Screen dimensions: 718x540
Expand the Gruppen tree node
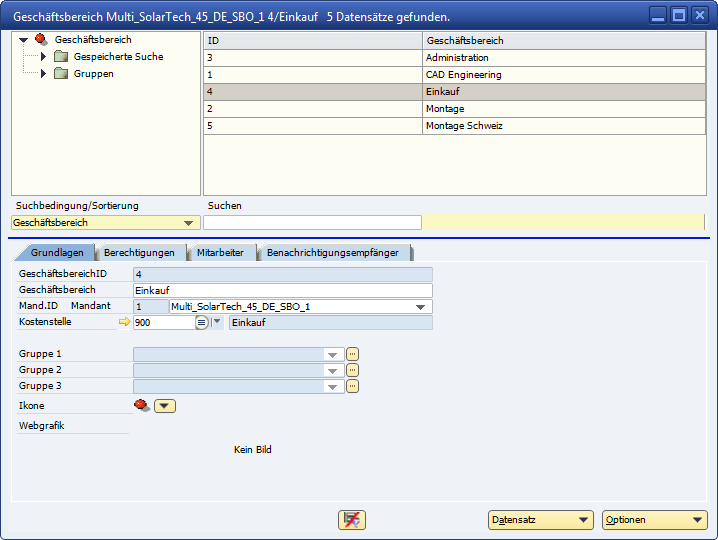(43, 74)
